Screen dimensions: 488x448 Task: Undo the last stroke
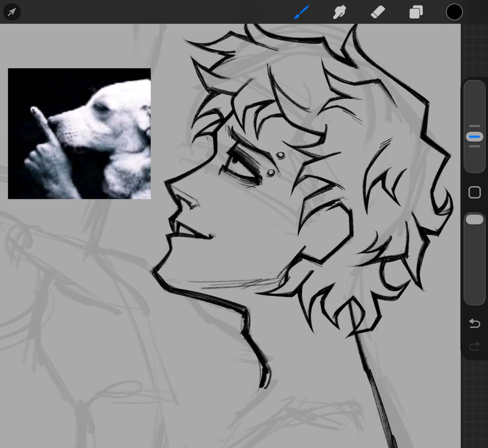(475, 323)
